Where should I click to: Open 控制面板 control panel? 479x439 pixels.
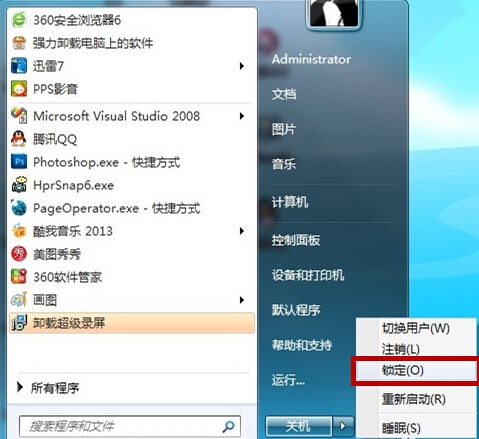[x=296, y=240]
